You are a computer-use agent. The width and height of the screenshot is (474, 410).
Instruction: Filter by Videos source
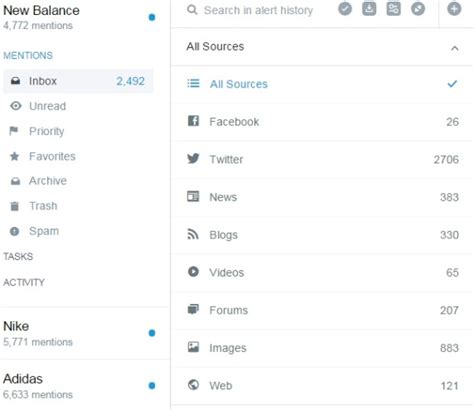322,272
